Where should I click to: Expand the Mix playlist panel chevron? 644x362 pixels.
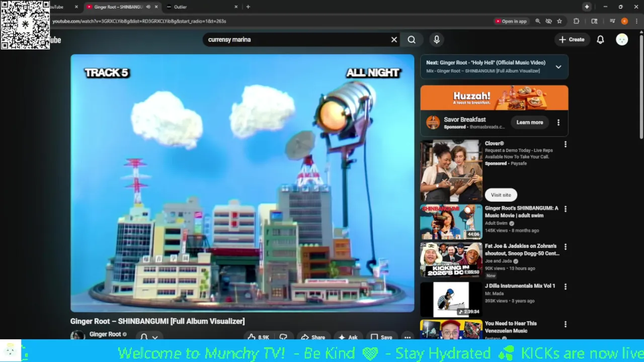(x=558, y=67)
